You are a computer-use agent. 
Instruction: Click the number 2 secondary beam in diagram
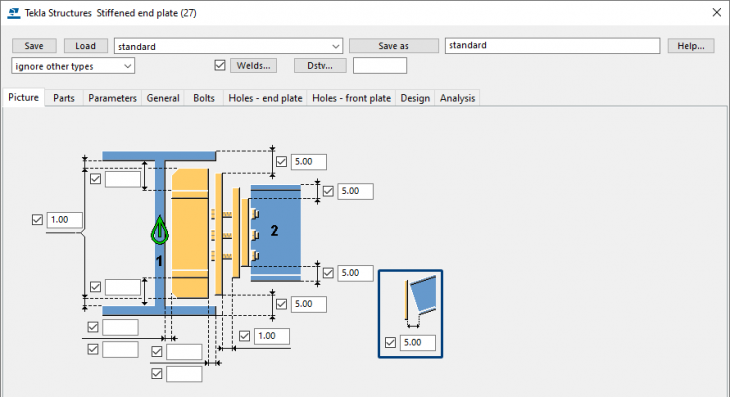[x=274, y=230]
